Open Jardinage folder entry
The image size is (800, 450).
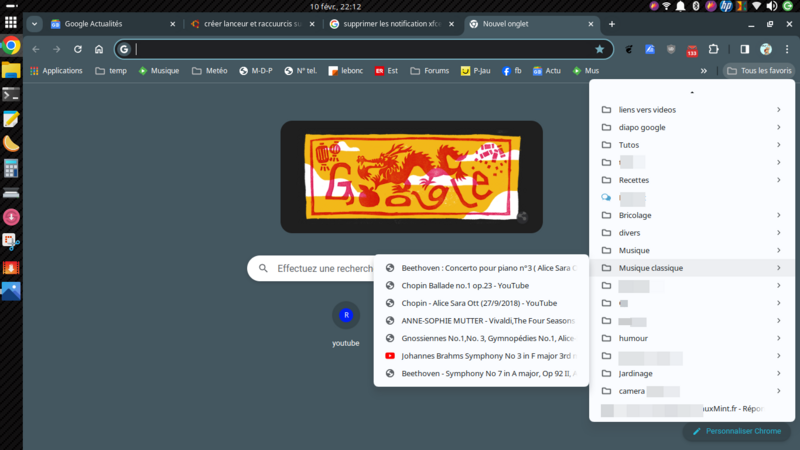(x=692, y=373)
